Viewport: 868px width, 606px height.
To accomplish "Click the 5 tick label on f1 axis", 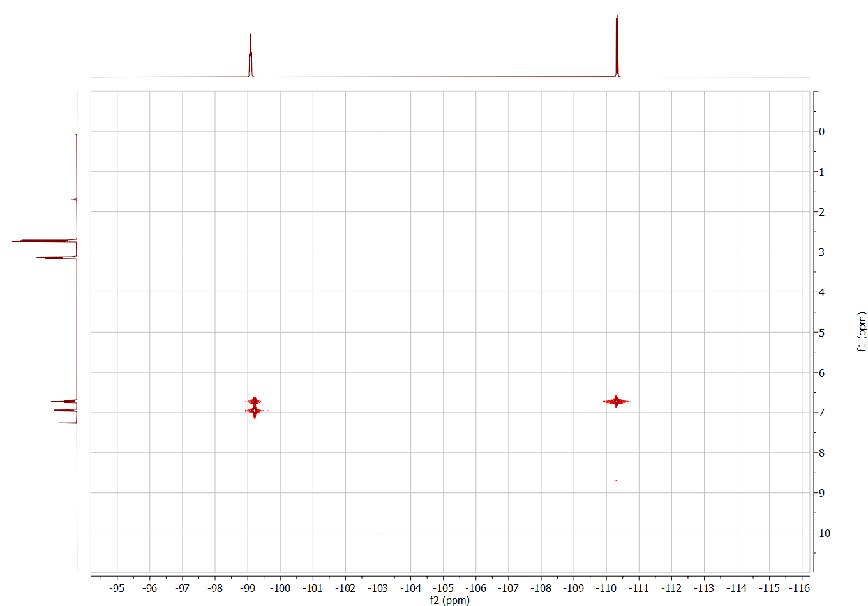I will 821,333.
